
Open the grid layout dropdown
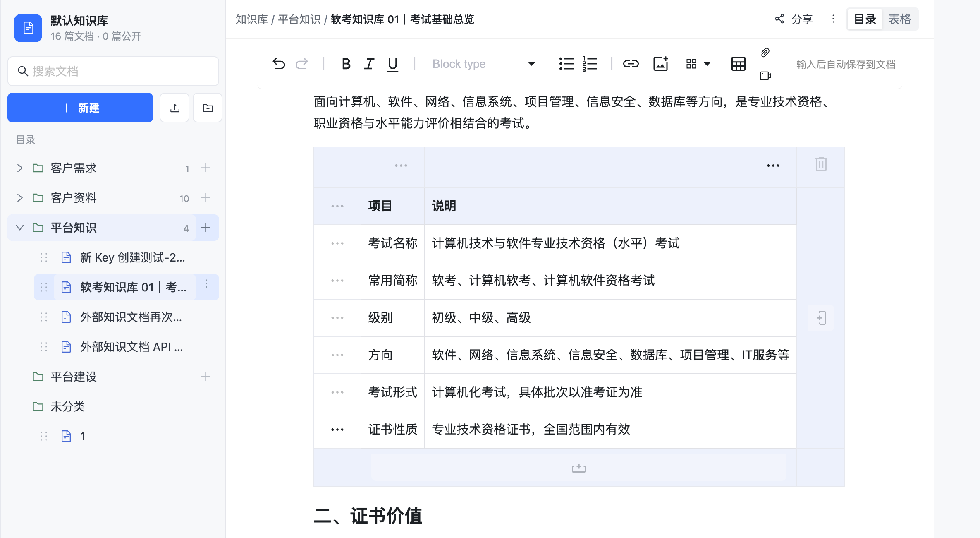click(x=698, y=64)
